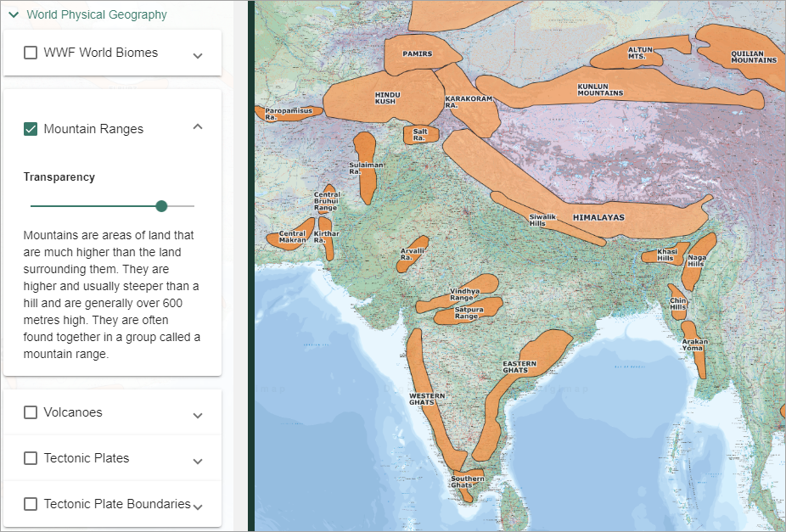Screen dimensions: 786x532
Task: Turn on the Volcanoes layer checkbox
Action: [x=31, y=412]
